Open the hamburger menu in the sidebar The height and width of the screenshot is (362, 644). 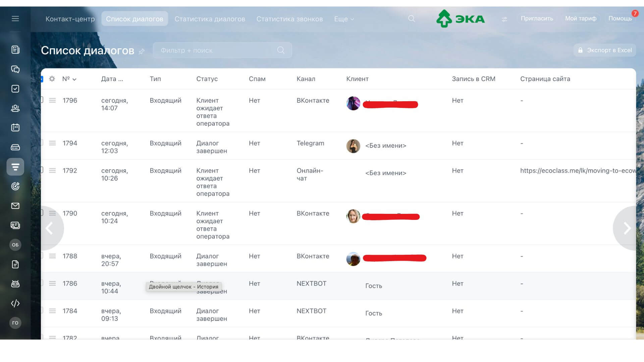[x=15, y=19]
